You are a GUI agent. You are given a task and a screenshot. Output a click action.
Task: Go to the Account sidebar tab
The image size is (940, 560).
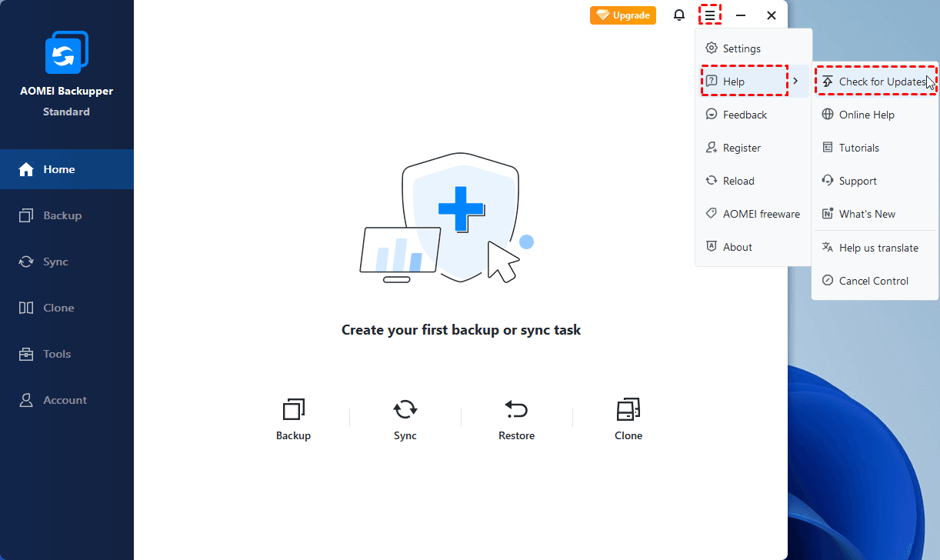[x=65, y=400]
